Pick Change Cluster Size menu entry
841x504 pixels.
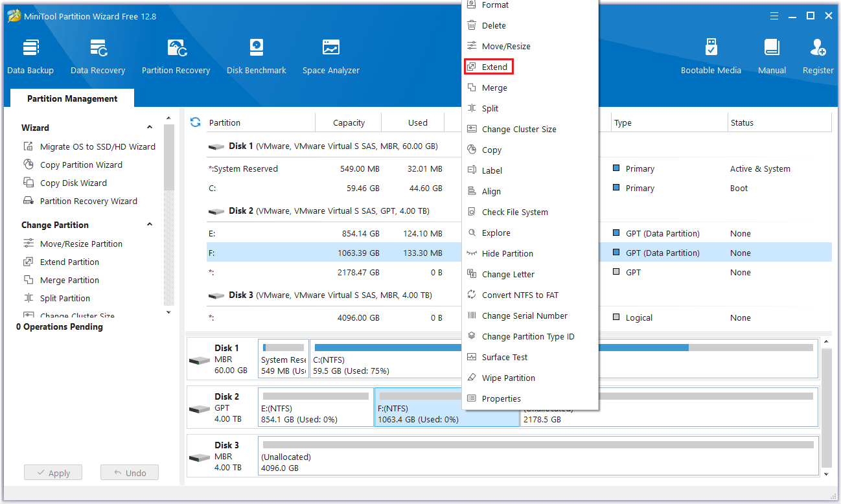(x=530, y=129)
